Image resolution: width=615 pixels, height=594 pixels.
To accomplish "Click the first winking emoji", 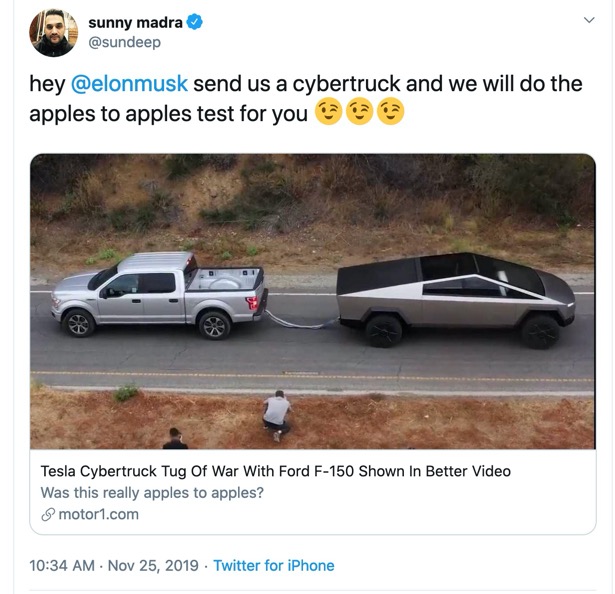I will pyautogui.click(x=327, y=113).
